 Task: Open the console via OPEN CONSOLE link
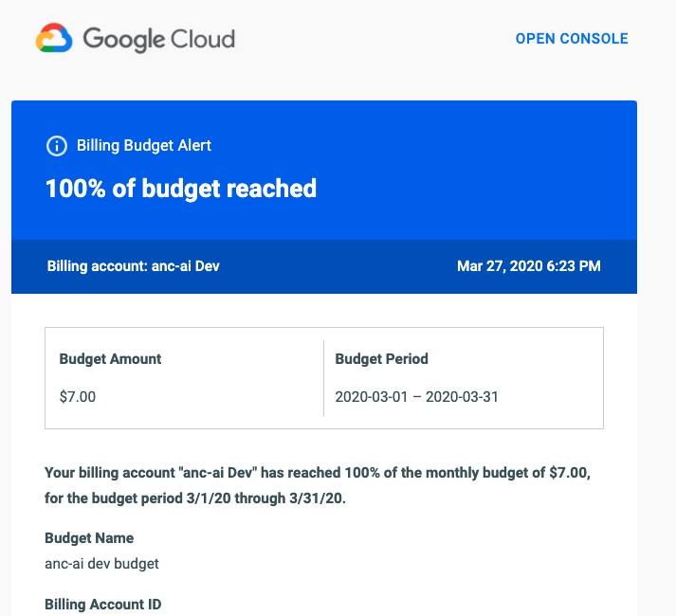coord(572,39)
